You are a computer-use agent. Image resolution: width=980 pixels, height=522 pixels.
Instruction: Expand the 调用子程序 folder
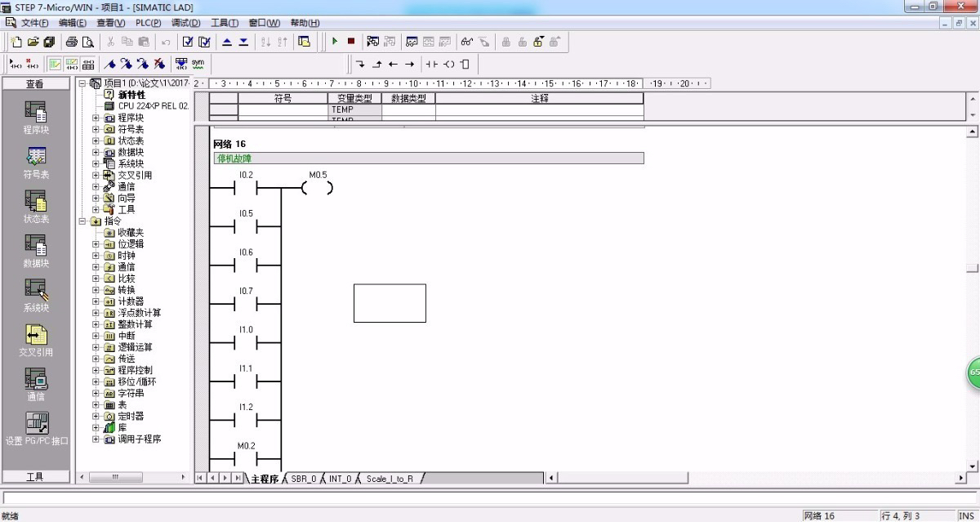click(x=96, y=439)
